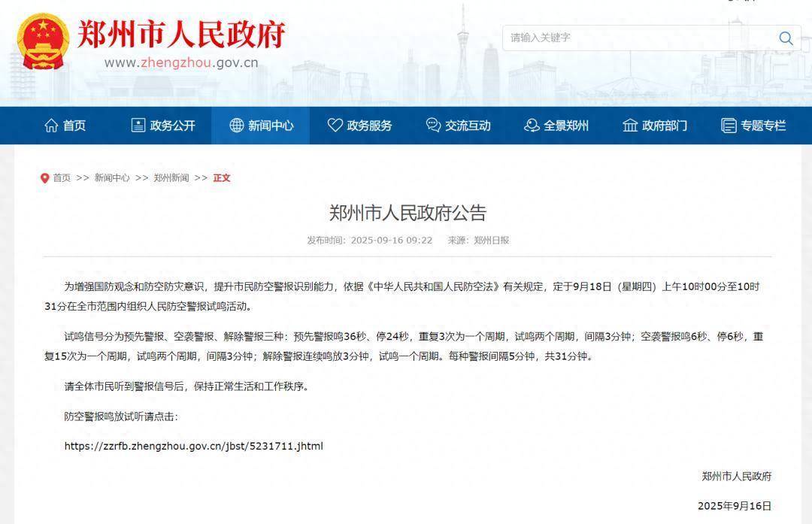Open the 首页 navigation menu item
Screen dimensions: 812x524
pos(65,126)
